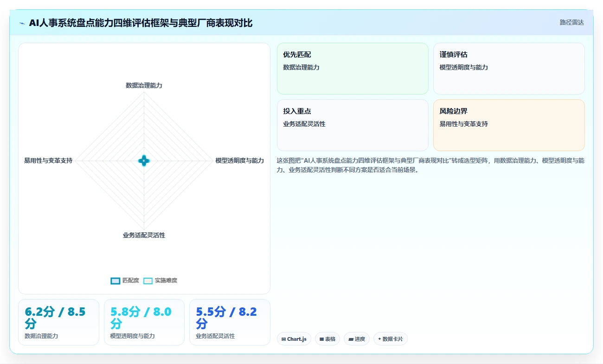This screenshot has width=603, height=364.
Task: Click the small icon in the 数据卡片 tag
Action: point(379,339)
